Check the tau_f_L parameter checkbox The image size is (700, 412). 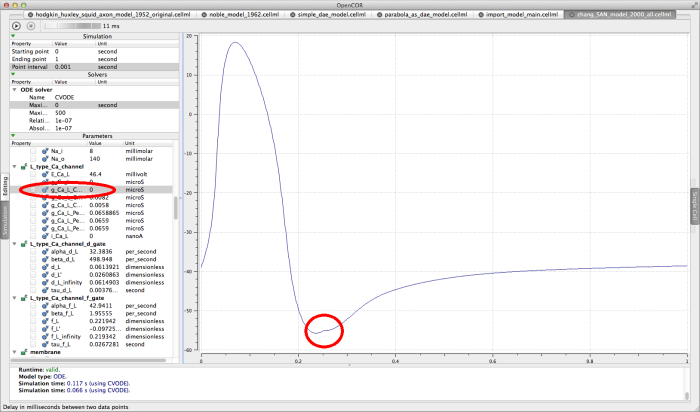point(34,344)
